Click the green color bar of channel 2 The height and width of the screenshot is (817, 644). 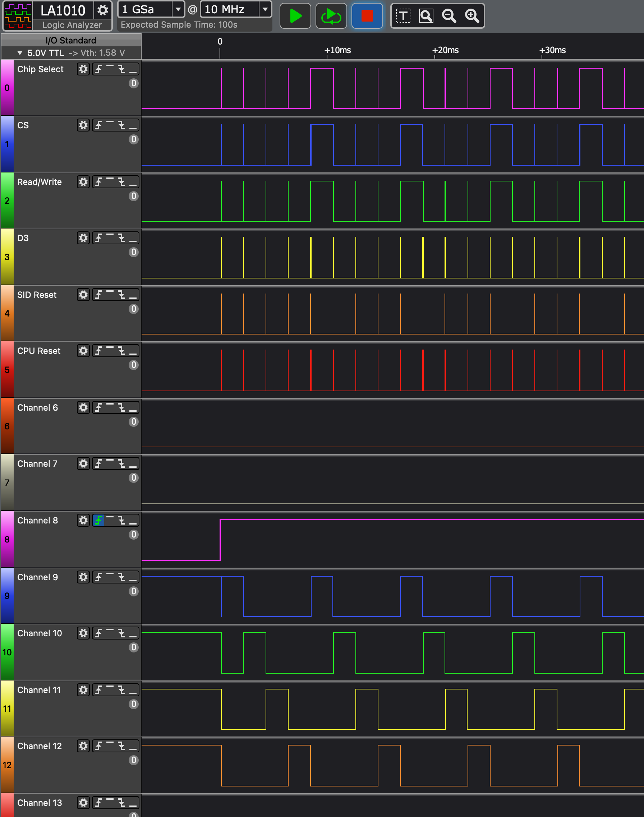(x=7, y=200)
